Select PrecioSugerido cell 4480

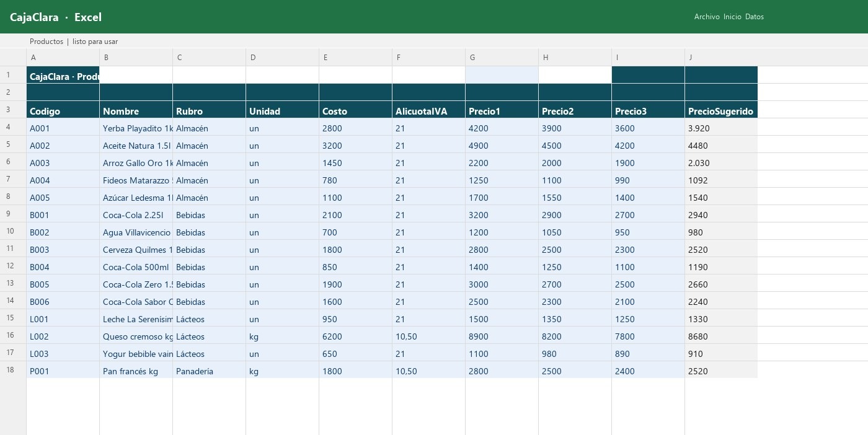[721, 144]
